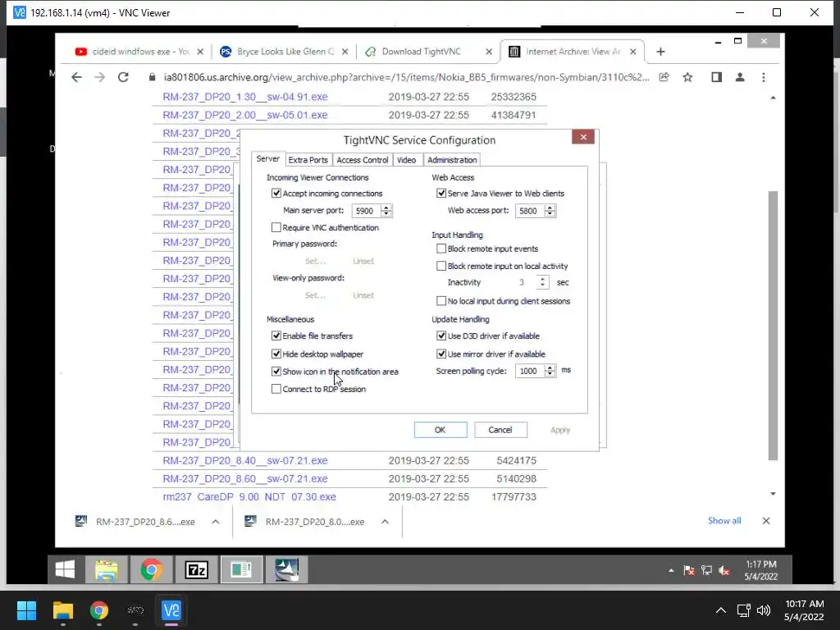Bookmark this page with the star icon
This screenshot has height=630, width=840.
click(688, 77)
